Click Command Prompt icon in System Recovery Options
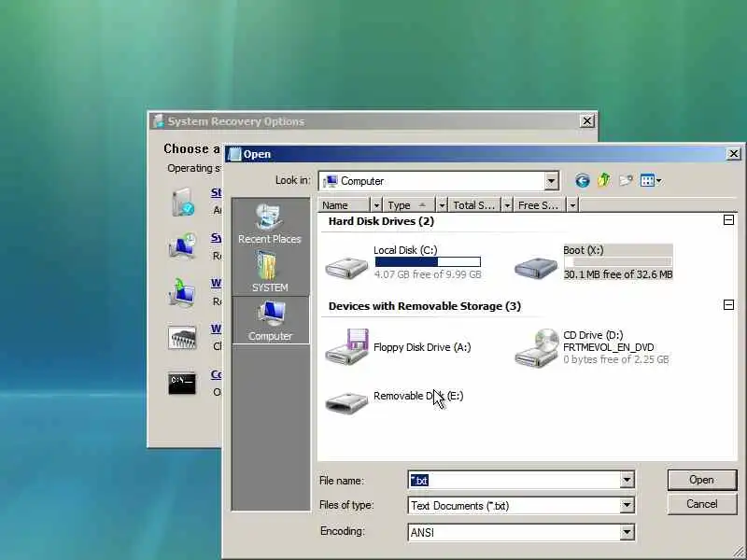747x560 pixels. [x=182, y=384]
